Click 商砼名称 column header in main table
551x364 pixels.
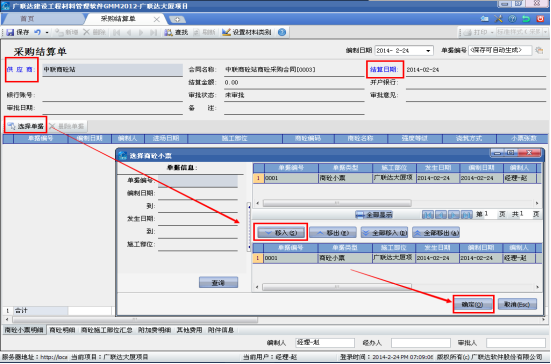[361, 138]
